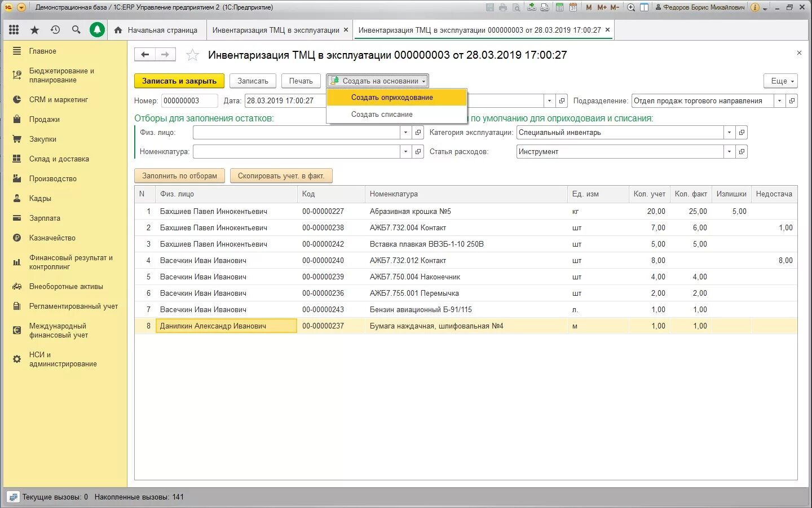Screen dimensions: 812x508
Task: Open the green notifications bell
Action: point(97,30)
